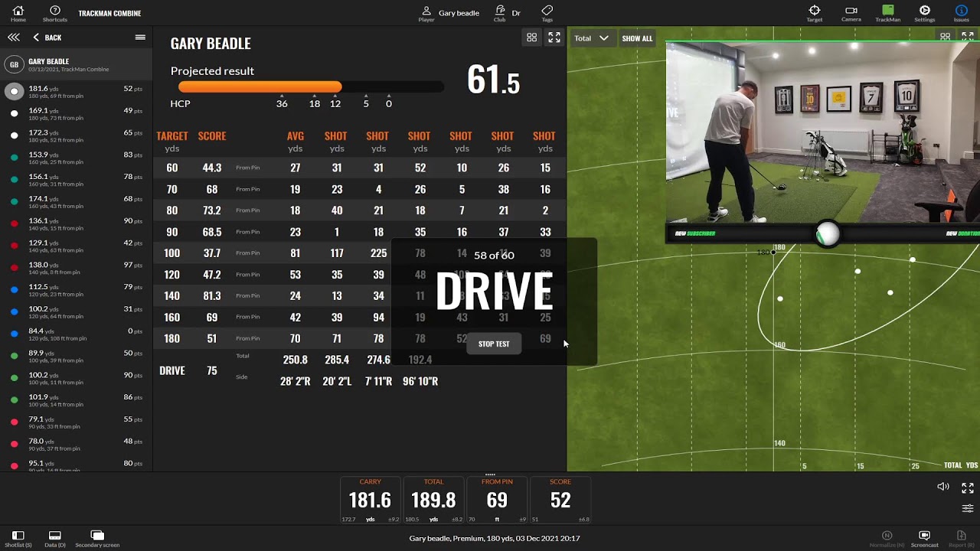
Task: Click the TOTAL 189.8 data tile
Action: (433, 500)
